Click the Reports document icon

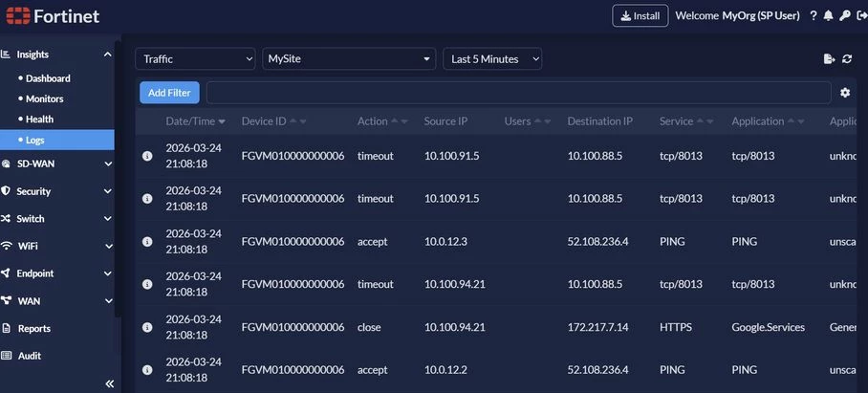[6, 328]
